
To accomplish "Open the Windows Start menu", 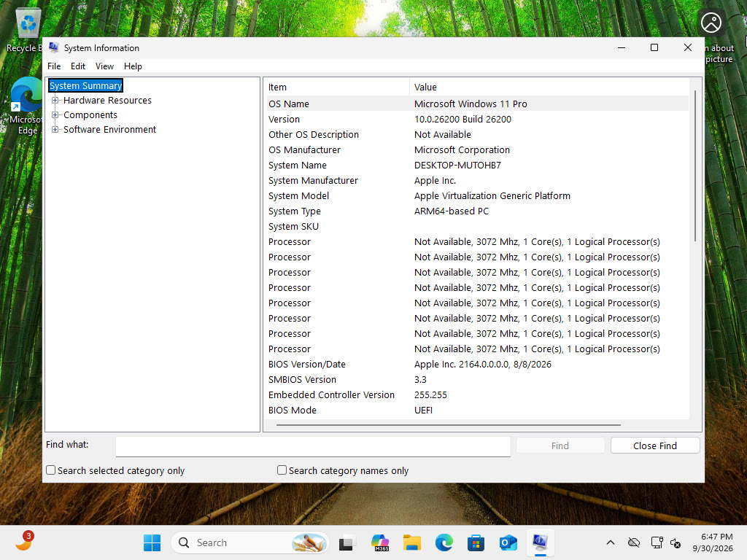I will pos(152,542).
